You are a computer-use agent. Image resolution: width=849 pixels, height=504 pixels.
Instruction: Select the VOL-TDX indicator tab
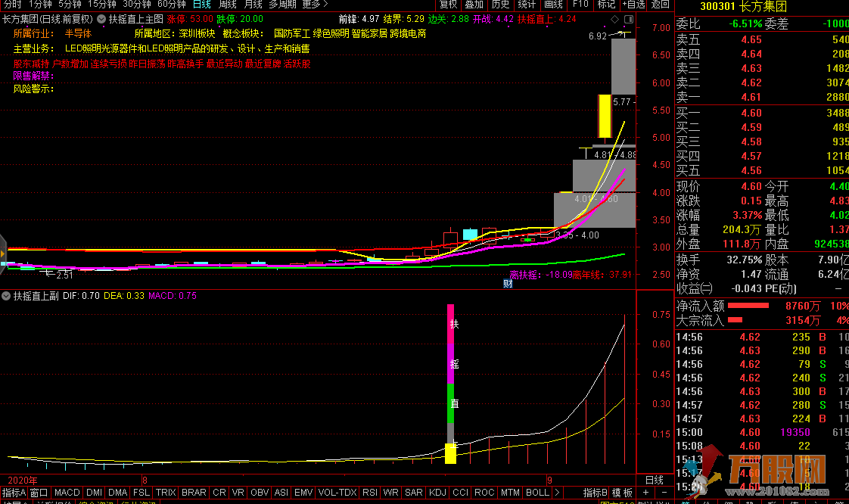[x=337, y=493]
